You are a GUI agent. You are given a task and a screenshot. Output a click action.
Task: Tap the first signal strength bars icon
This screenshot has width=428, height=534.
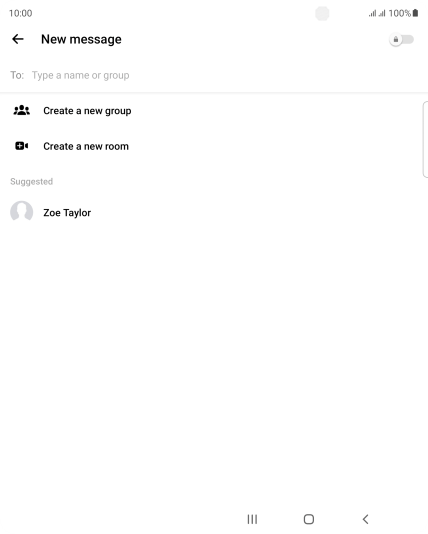tap(372, 13)
